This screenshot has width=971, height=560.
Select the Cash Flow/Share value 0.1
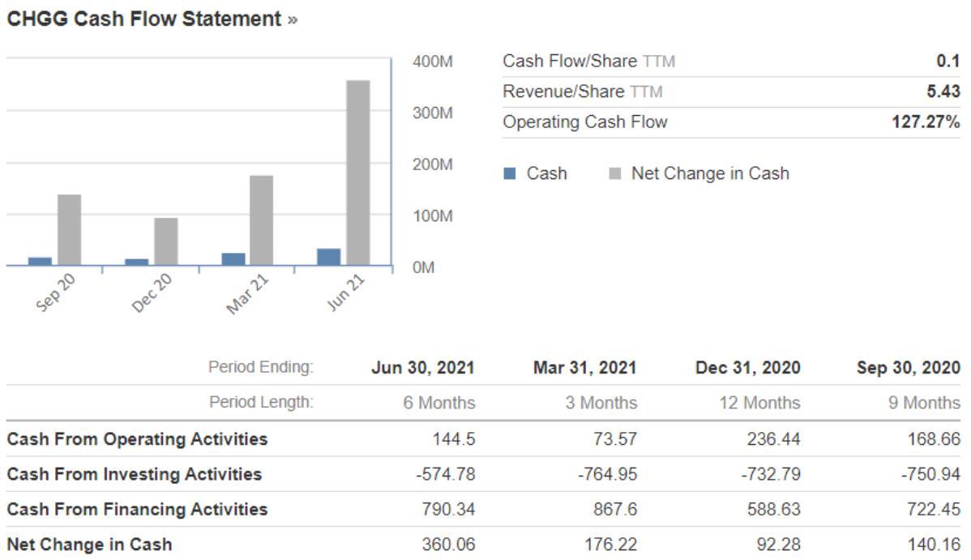(x=948, y=62)
